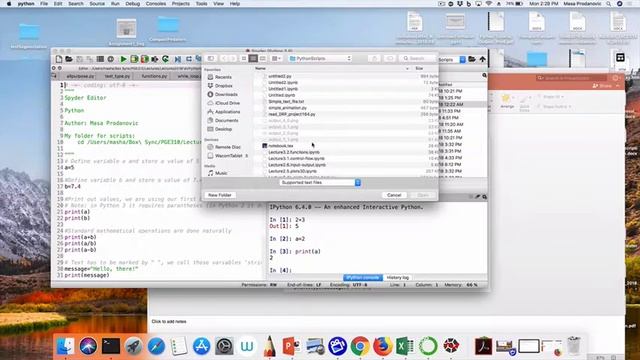Click the New Folder button
The width and height of the screenshot is (640, 360).
[220, 195]
